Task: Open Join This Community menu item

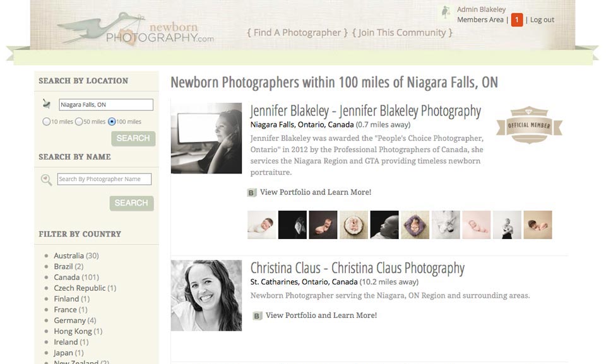Action: click(402, 33)
